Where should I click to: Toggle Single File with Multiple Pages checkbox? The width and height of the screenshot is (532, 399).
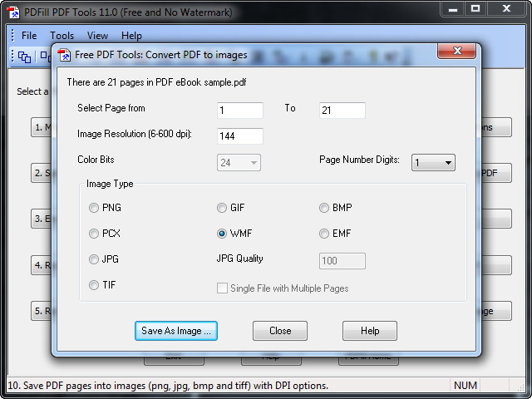[222, 288]
